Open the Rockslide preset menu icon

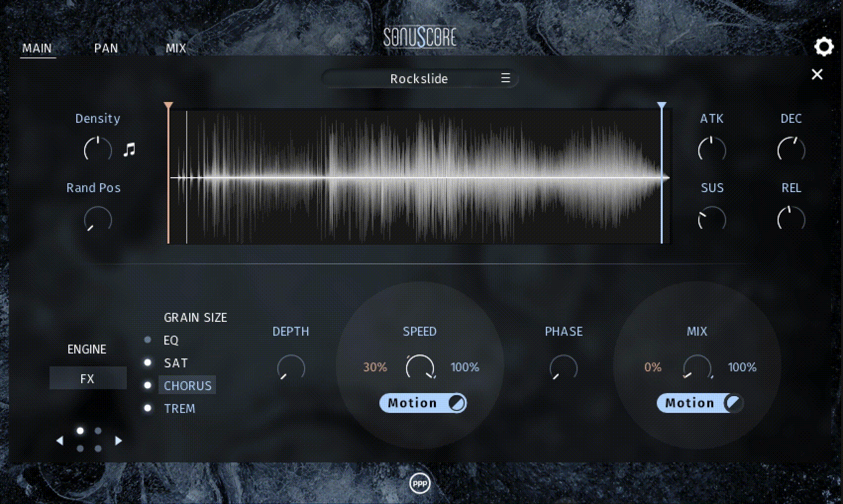(505, 78)
